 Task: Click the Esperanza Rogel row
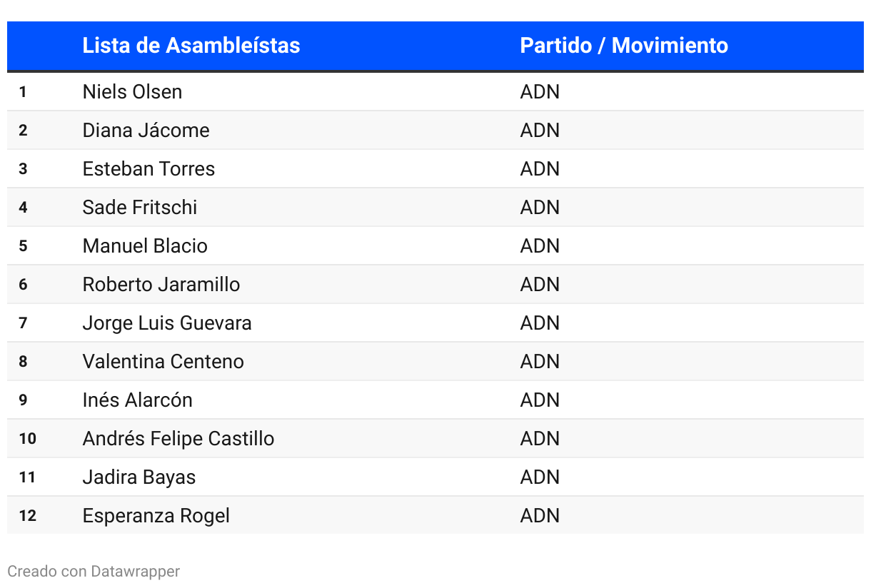(x=435, y=516)
